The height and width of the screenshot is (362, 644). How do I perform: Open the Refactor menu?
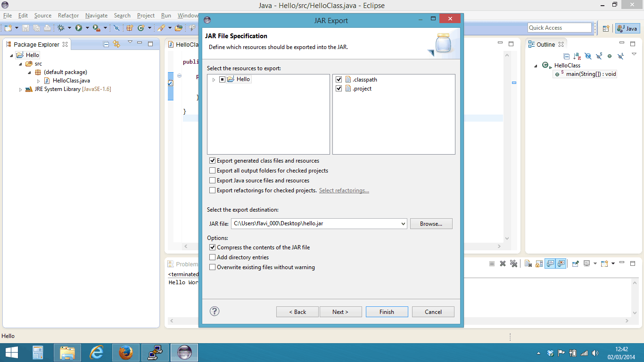(x=68, y=16)
